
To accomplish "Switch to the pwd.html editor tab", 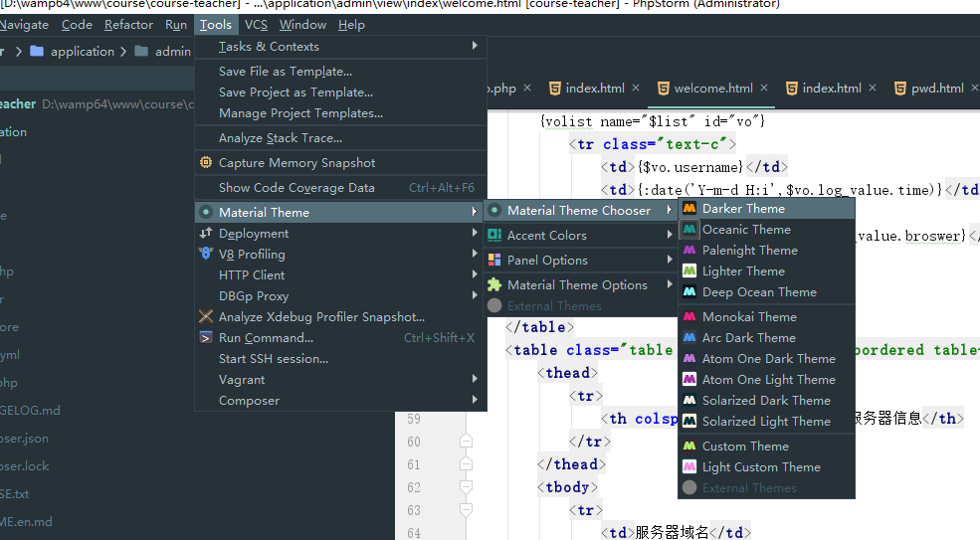I will point(937,89).
